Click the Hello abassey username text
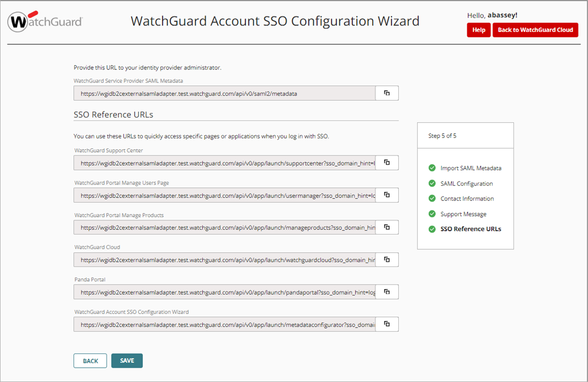This screenshot has height=382, width=588. (492, 15)
